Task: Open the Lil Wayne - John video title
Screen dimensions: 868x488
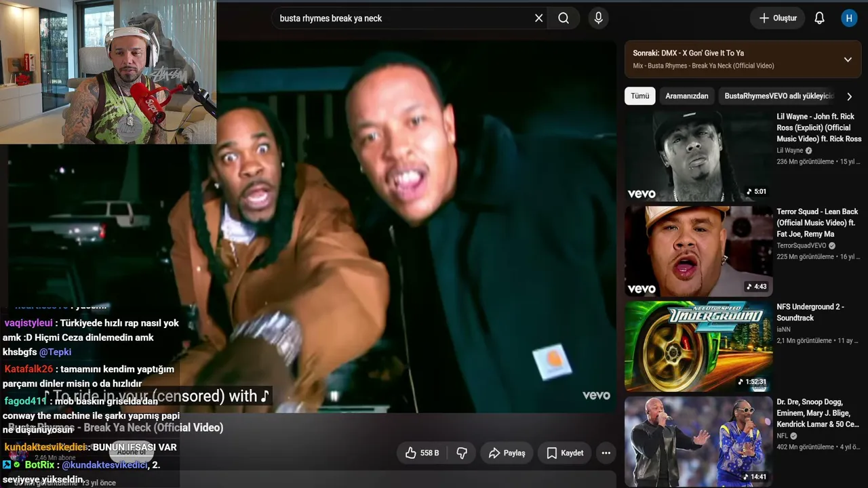Action: (818, 127)
